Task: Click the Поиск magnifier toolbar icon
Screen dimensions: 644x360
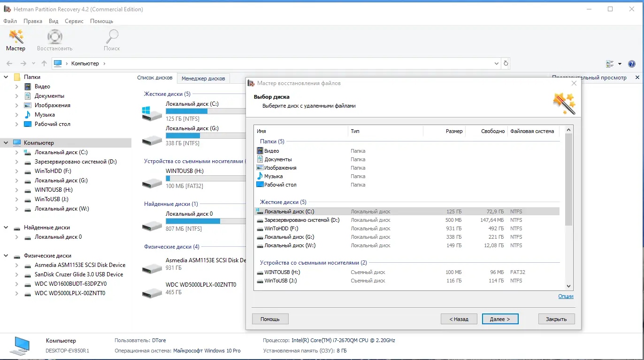Action: (x=112, y=37)
